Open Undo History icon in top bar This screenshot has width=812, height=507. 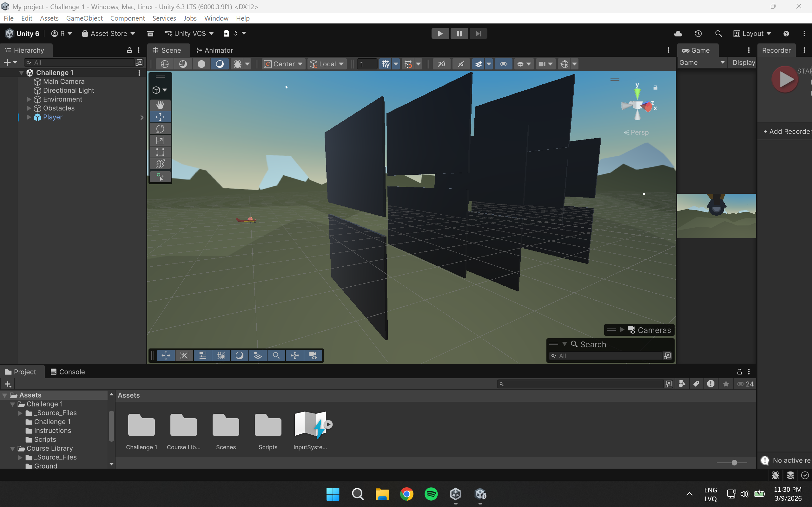(x=698, y=34)
